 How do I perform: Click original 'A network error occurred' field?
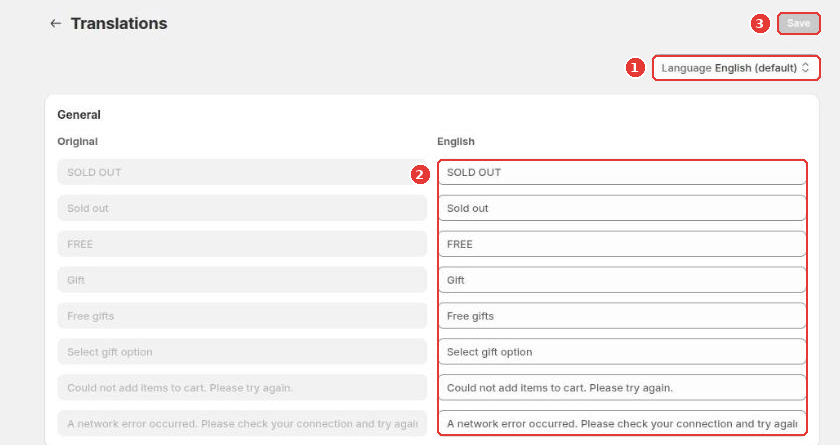point(242,424)
